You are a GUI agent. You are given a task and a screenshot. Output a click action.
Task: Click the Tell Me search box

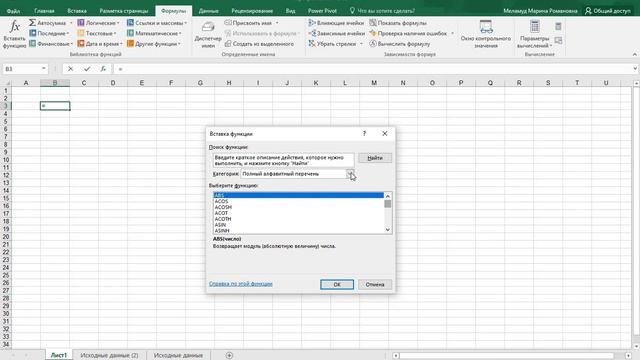click(382, 11)
